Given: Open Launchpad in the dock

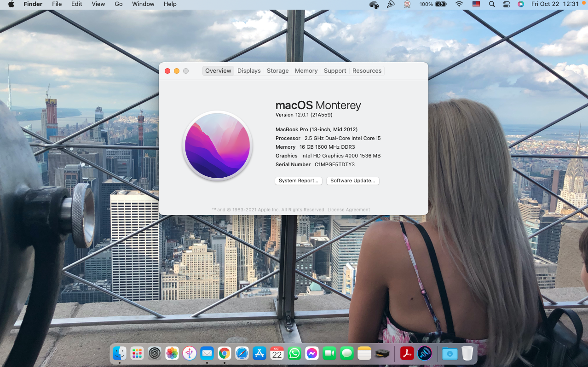Looking at the screenshot, I should tap(137, 353).
